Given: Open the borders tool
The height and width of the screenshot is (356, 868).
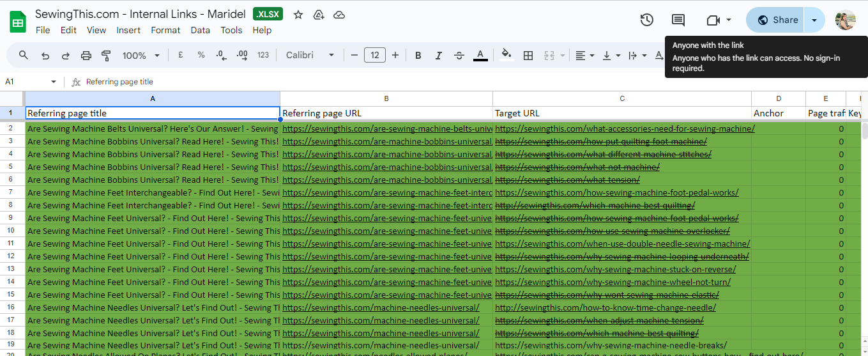Looking at the screenshot, I should [528, 56].
